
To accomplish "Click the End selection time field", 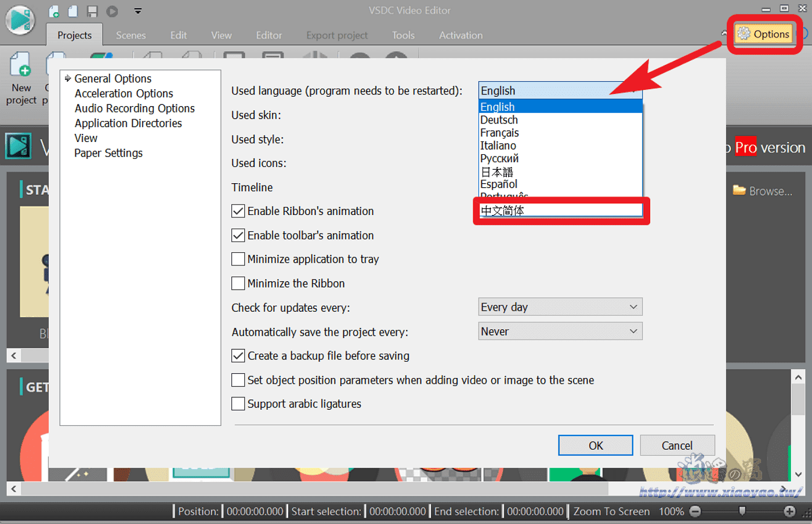I will (x=535, y=511).
